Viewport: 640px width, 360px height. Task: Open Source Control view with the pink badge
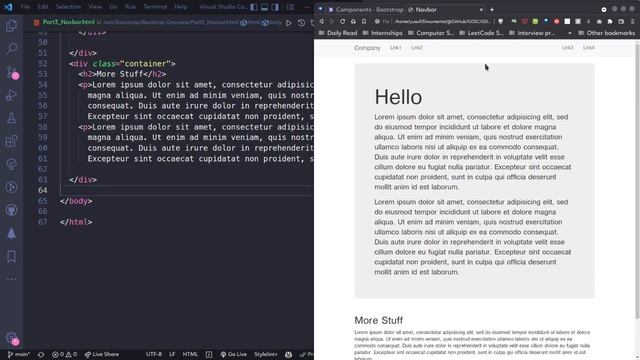11,72
